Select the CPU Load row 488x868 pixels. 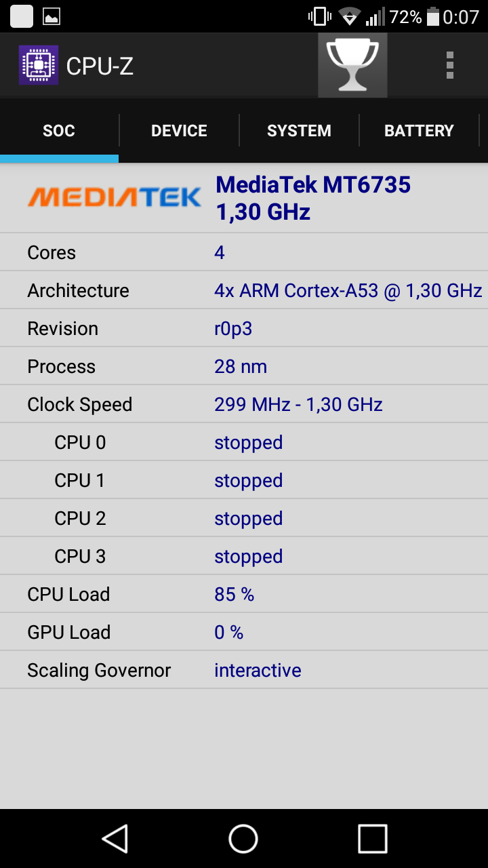(x=244, y=594)
